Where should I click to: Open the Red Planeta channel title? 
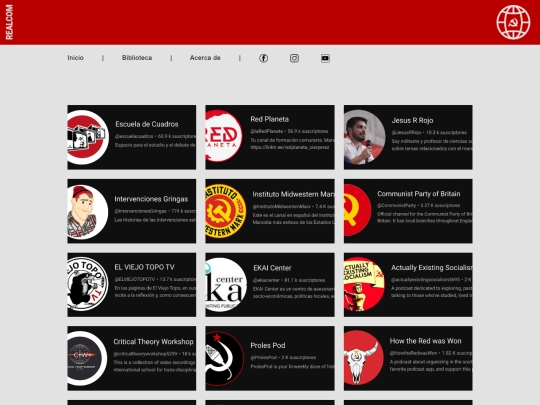tap(269, 119)
